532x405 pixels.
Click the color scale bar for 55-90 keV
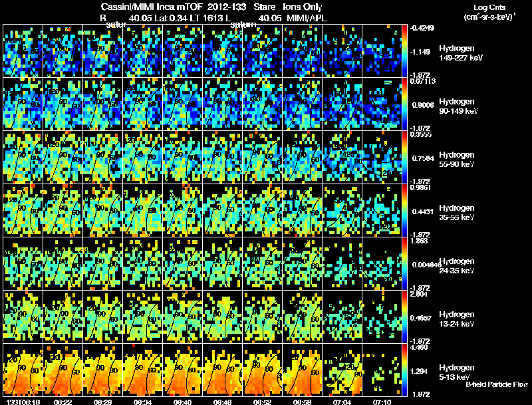pos(404,158)
